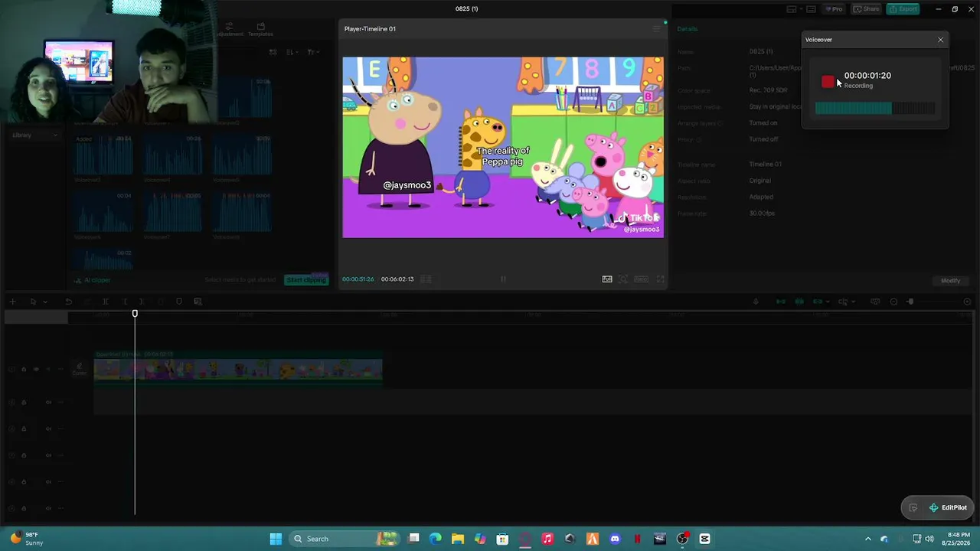980x551 pixels.
Task: Click the voiceover audio level meter
Action: [x=875, y=109]
